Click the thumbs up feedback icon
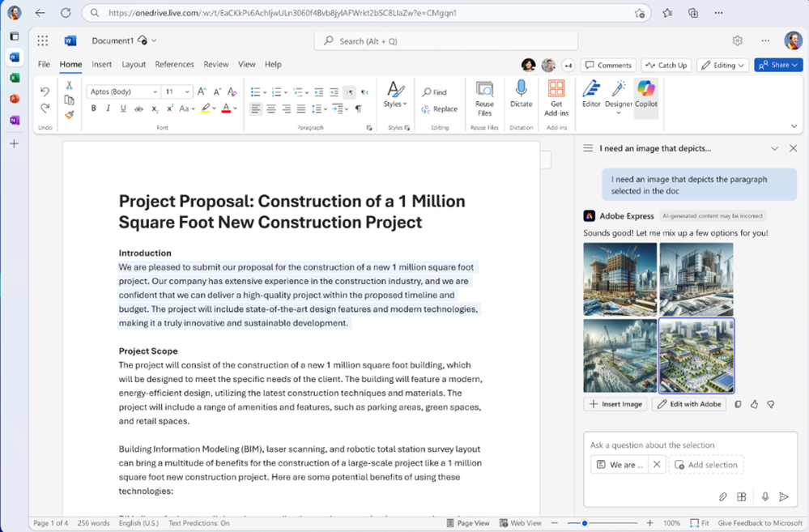809x532 pixels. pos(755,404)
